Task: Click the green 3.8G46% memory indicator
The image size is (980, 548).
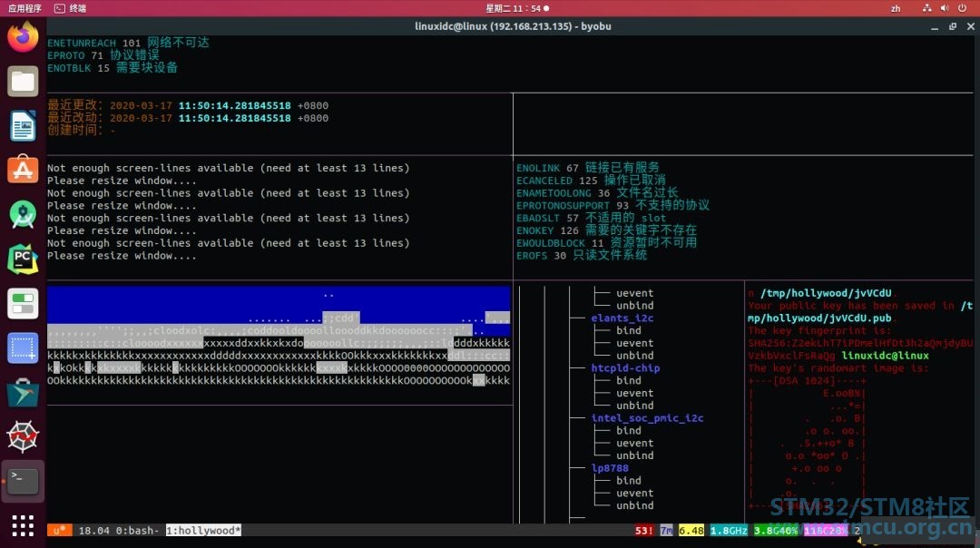Action: [x=776, y=531]
